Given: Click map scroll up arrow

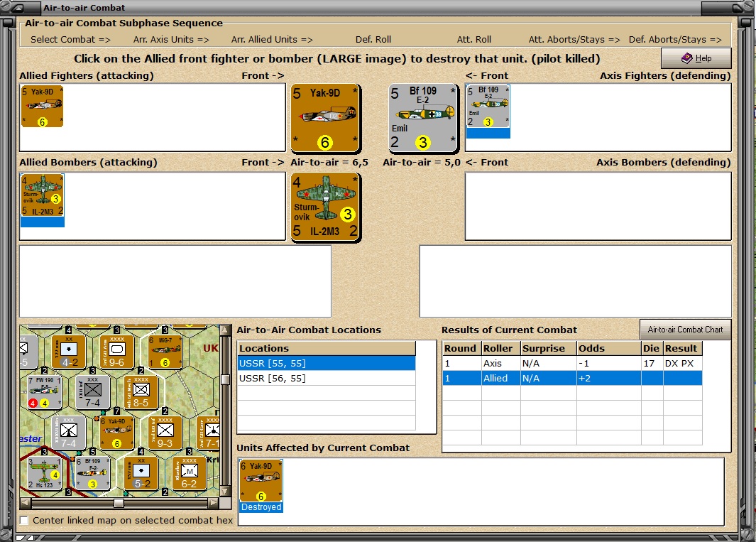Looking at the screenshot, I should 225,330.
